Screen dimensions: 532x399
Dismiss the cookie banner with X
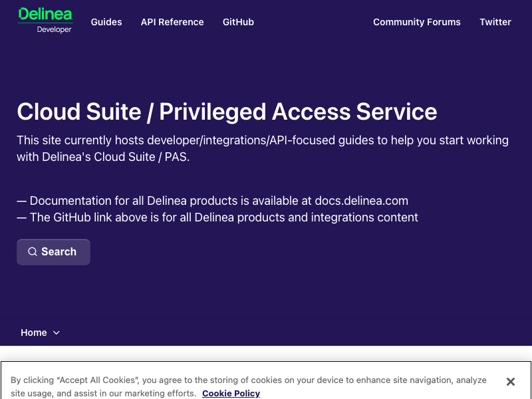[x=510, y=382]
